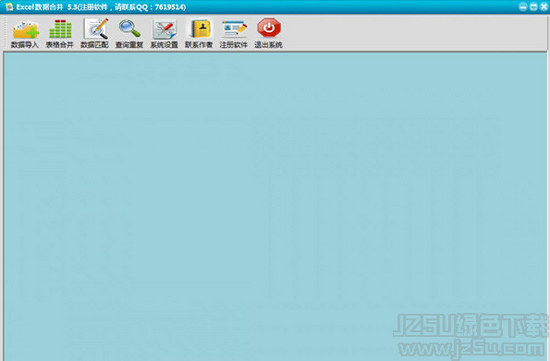
Task: Click the 退出系统 text label
Action: (x=268, y=45)
